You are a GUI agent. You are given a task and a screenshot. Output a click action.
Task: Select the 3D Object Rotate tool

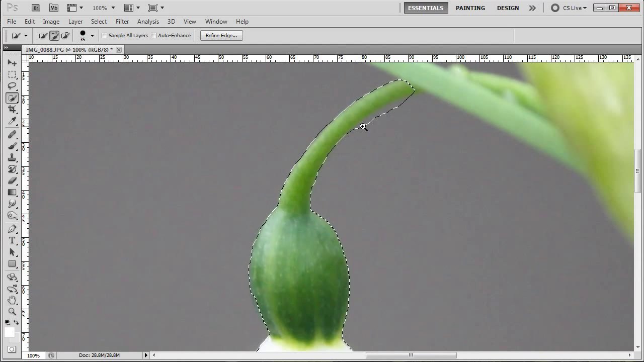(x=12, y=277)
